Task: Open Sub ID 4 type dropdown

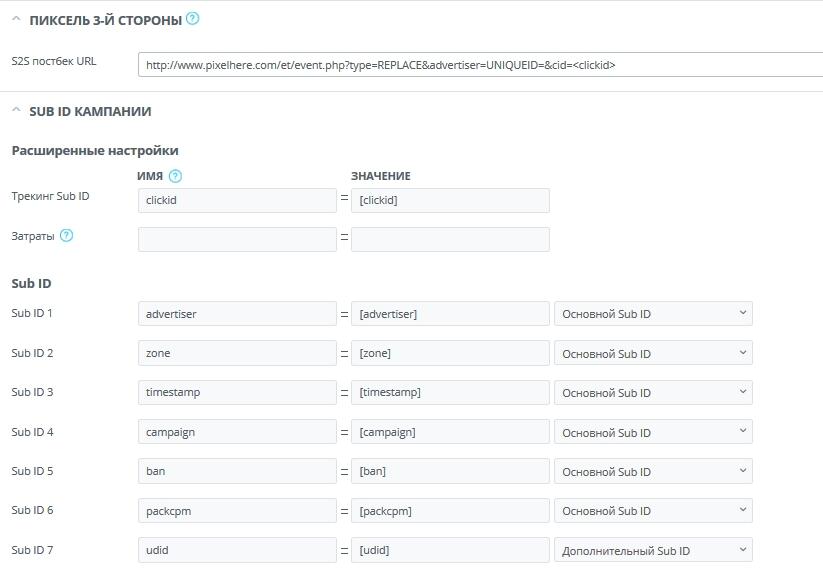Action: tap(653, 432)
